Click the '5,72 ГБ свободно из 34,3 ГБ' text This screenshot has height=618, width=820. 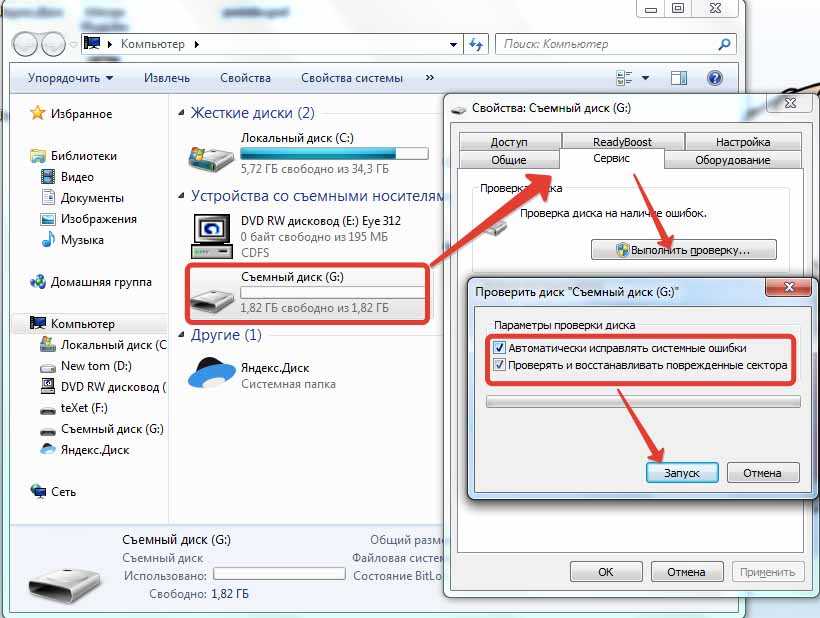[315, 169]
